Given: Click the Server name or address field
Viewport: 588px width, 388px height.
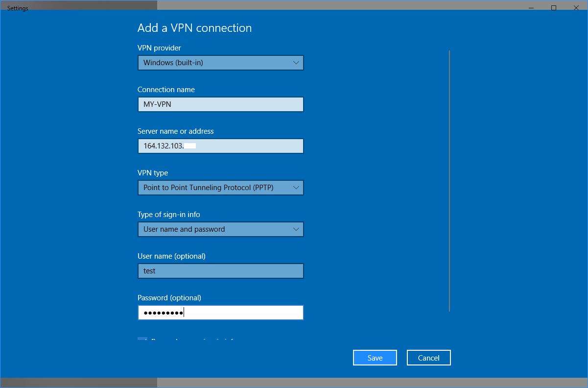Looking at the screenshot, I should click(221, 146).
